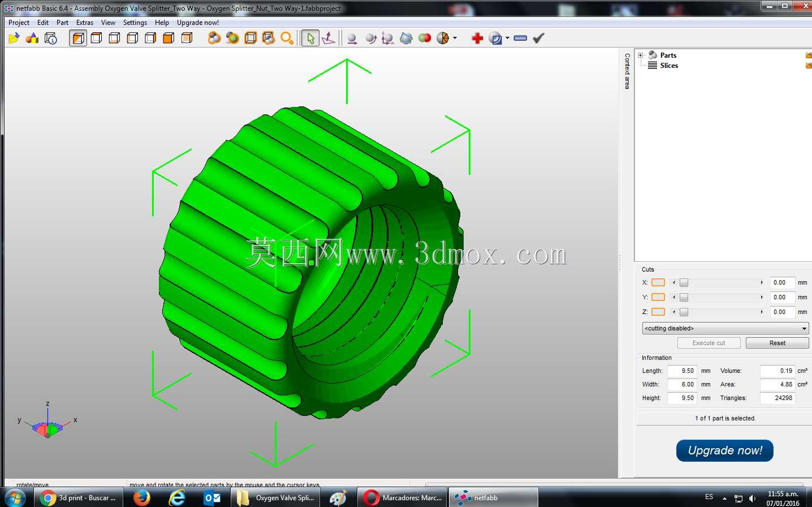
Task: Click the arrange parts on platform icon
Action: 406,38
